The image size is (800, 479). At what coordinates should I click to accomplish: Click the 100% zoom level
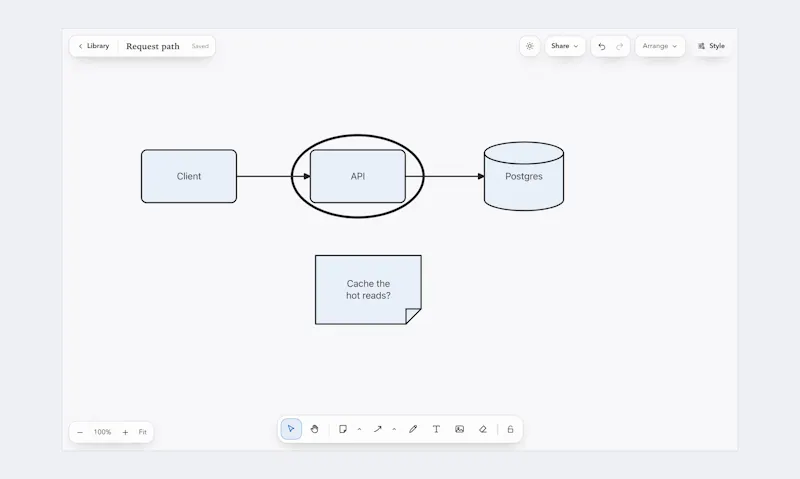click(x=102, y=432)
